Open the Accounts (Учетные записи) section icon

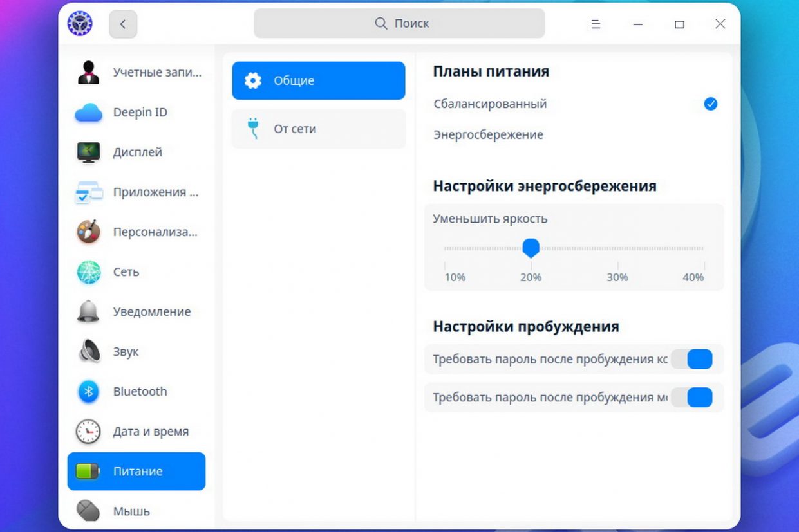[x=88, y=73]
